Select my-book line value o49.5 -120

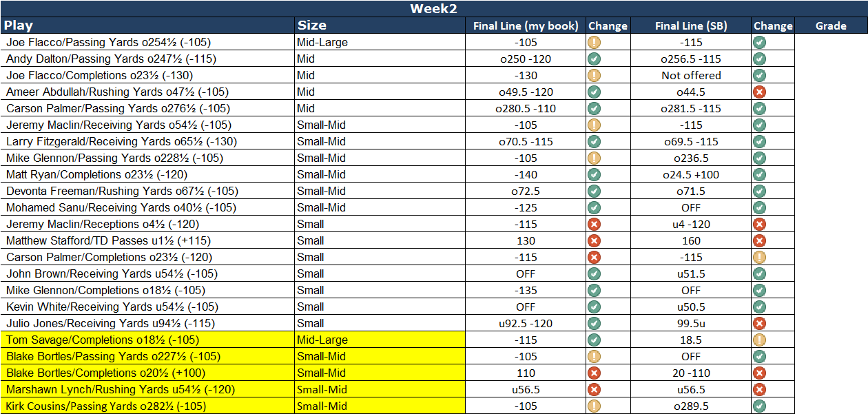pyautogui.click(x=526, y=92)
